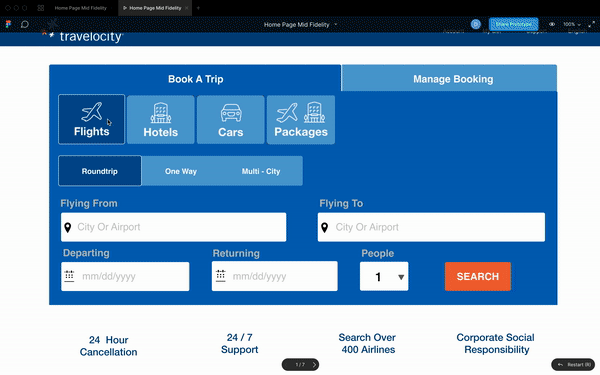
Task: Click the 1 / 7 frame counter
Action: coord(300,365)
